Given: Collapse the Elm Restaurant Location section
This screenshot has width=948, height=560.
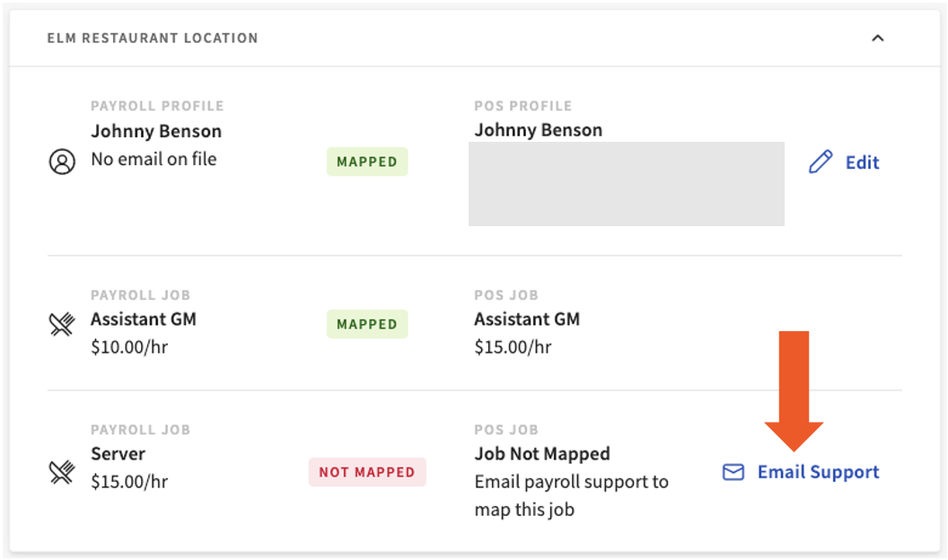Looking at the screenshot, I should 878,38.
